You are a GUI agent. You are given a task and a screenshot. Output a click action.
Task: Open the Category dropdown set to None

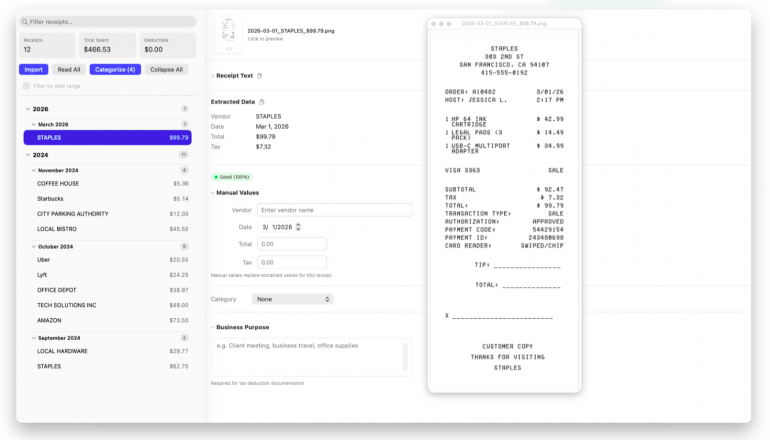pos(292,299)
